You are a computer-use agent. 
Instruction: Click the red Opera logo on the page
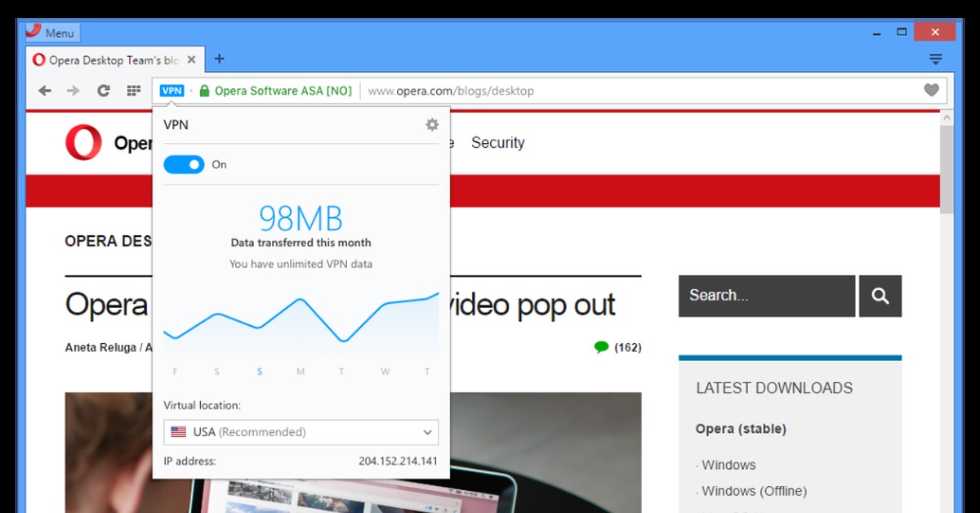84,143
